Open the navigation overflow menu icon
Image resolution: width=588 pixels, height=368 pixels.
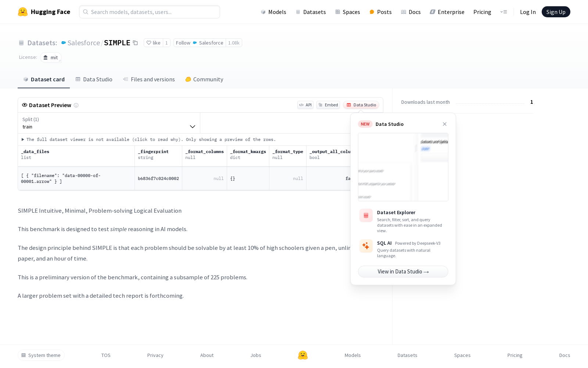click(503, 12)
